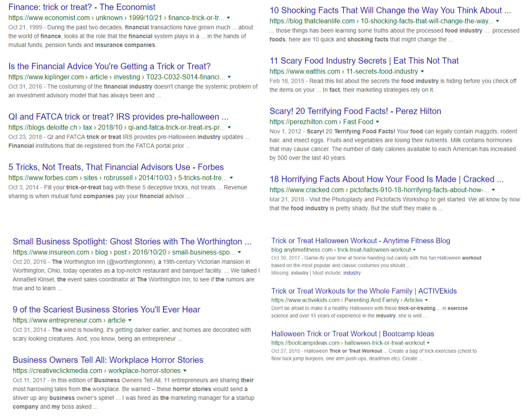This screenshot has width=529, height=420.
Task: Click the kiplinger.com green URL text
Action: coord(117,77)
